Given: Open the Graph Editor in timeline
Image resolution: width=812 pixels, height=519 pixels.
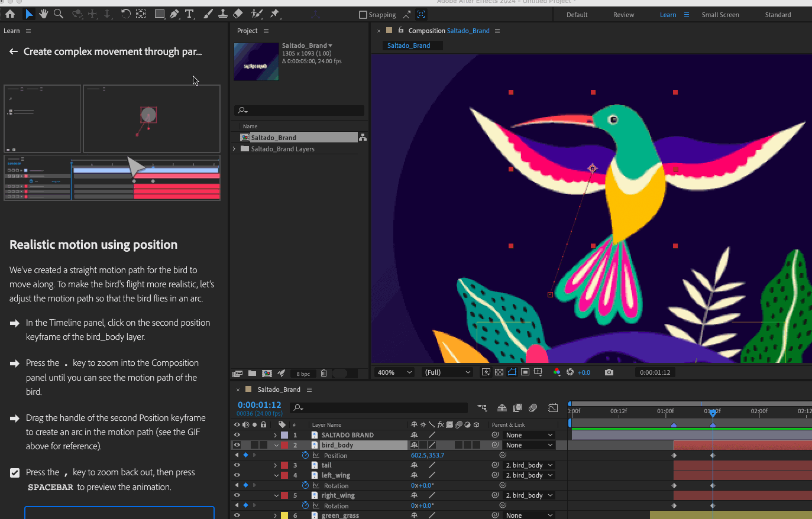Looking at the screenshot, I should pos(553,408).
